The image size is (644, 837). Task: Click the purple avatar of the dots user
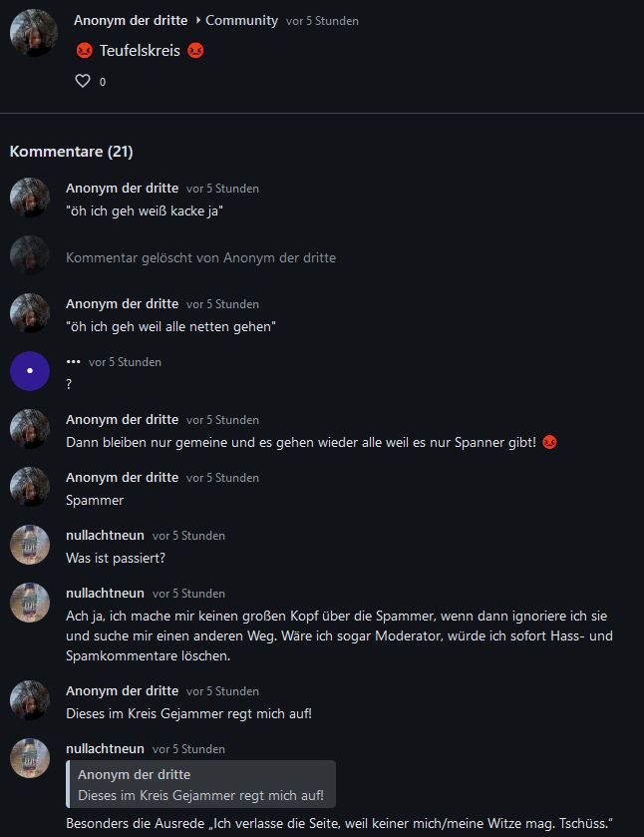pyautogui.click(x=30, y=371)
